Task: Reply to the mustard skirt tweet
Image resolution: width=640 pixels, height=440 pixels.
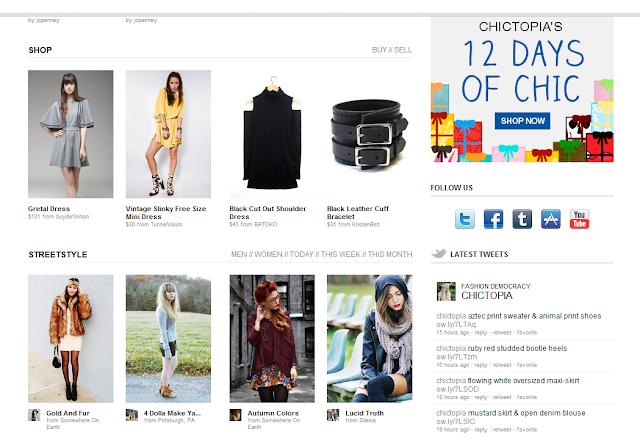Action: [481, 430]
